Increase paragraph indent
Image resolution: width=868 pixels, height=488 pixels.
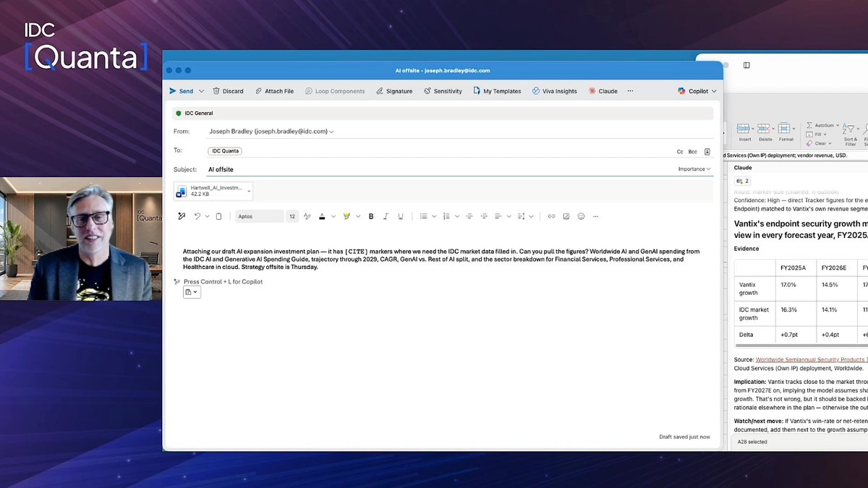click(x=484, y=216)
